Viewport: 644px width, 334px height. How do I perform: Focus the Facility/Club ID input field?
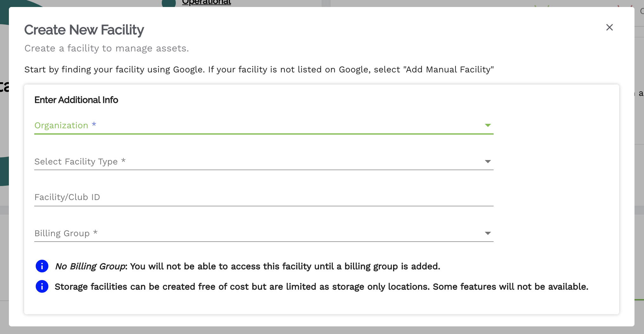[263, 197]
